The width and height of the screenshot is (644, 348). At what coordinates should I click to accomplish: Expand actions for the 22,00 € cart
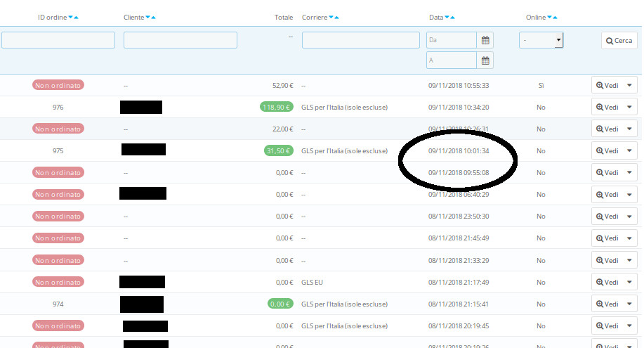point(630,129)
